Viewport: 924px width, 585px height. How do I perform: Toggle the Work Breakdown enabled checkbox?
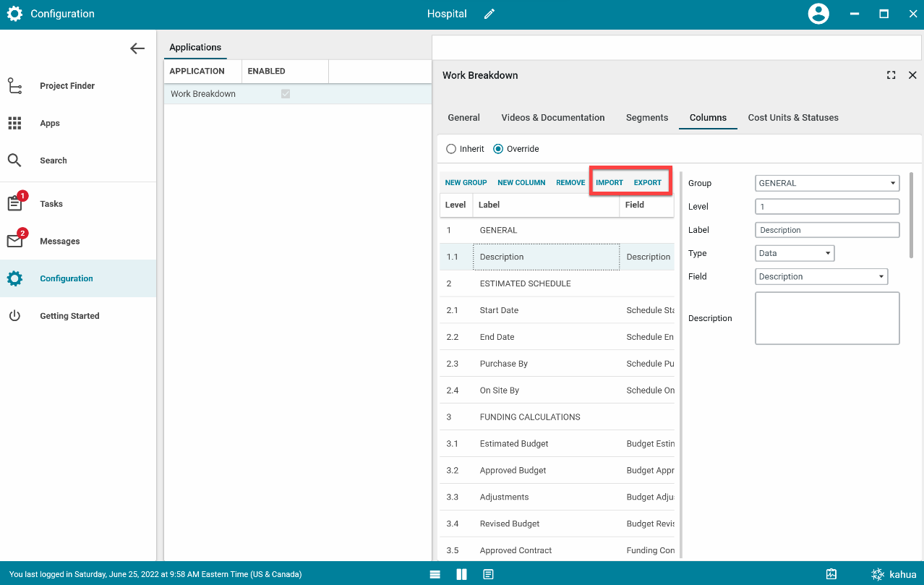(x=286, y=94)
